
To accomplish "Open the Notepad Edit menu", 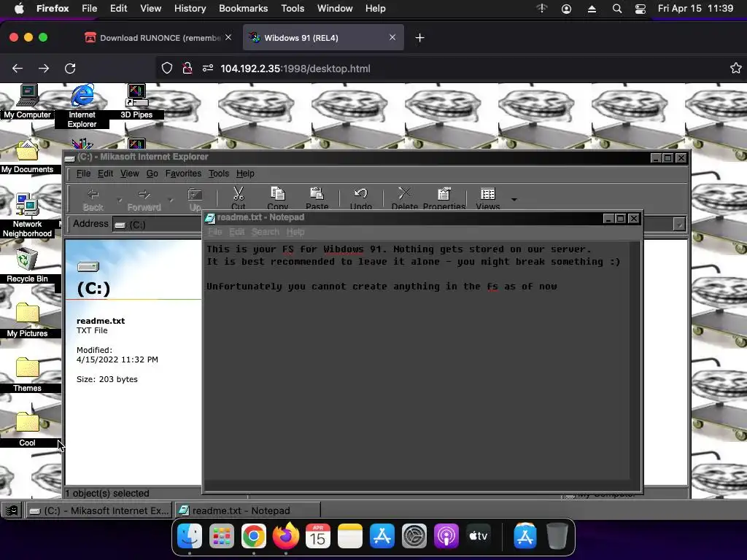I will point(237,232).
